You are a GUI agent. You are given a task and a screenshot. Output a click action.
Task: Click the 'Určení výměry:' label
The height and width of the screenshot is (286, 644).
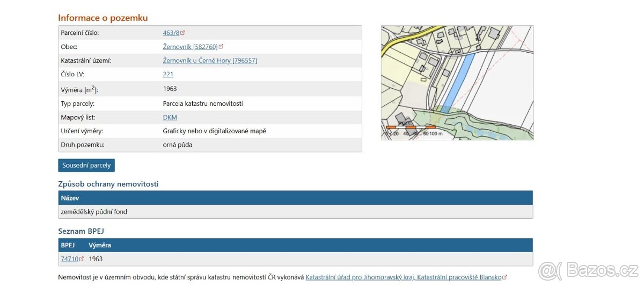(x=82, y=131)
